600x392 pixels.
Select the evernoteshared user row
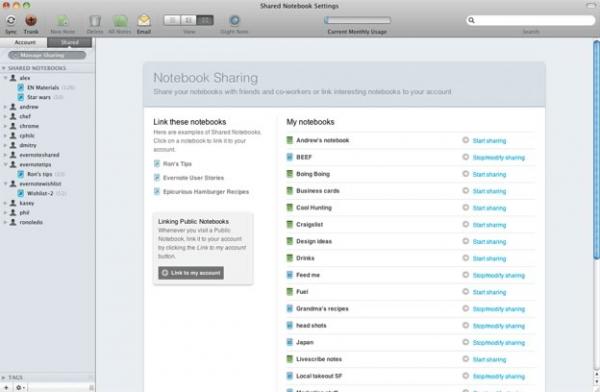pyautogui.click(x=47, y=155)
